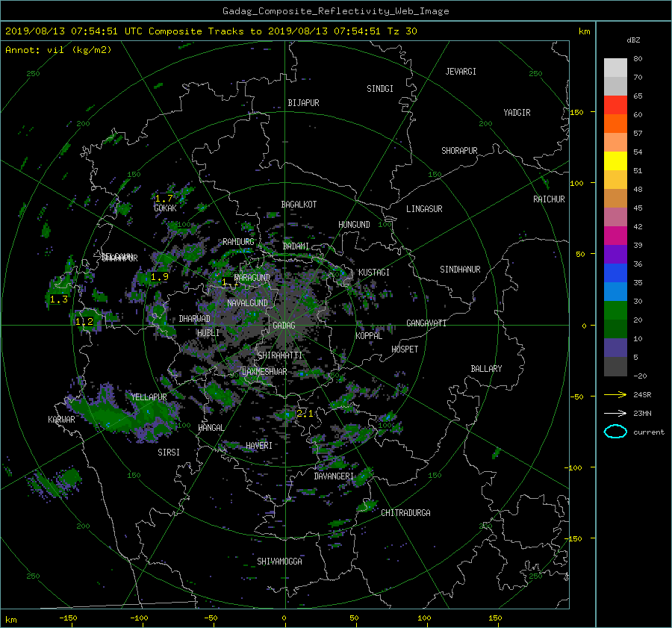Click the BAGALKOT city label

click(x=299, y=205)
